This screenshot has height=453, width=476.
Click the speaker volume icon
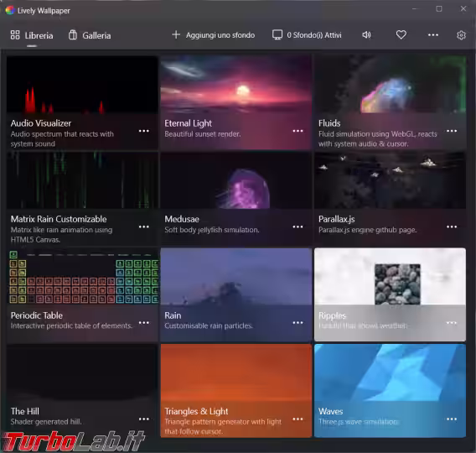point(366,35)
